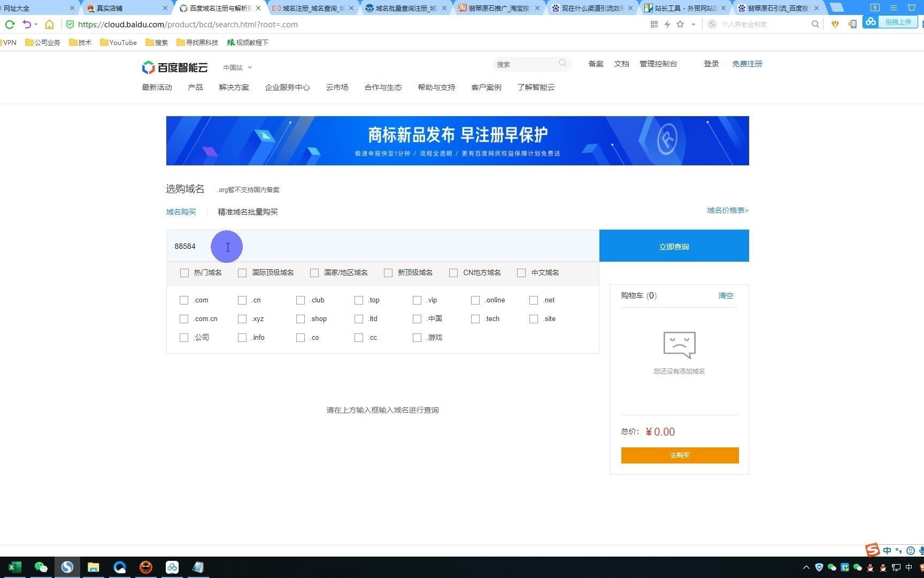Screen dimensions: 924x578
Task: Open the blue Q app in taskbar
Action: (x=119, y=567)
